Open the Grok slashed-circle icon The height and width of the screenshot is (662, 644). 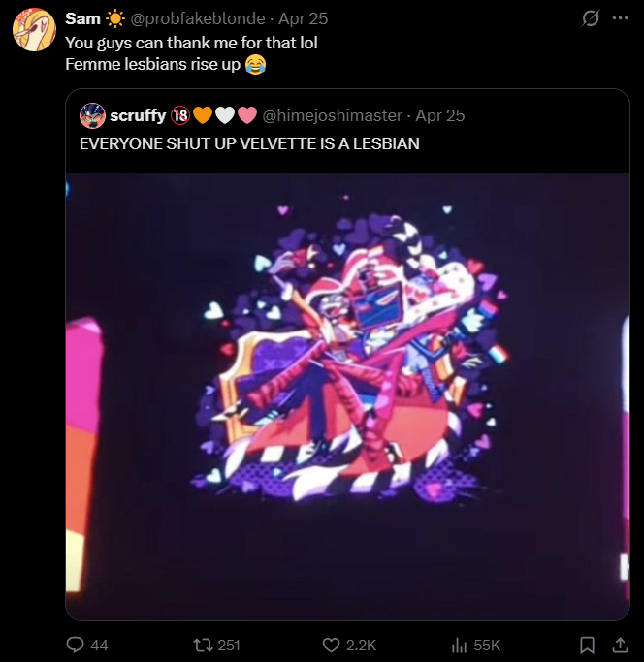coord(591,18)
